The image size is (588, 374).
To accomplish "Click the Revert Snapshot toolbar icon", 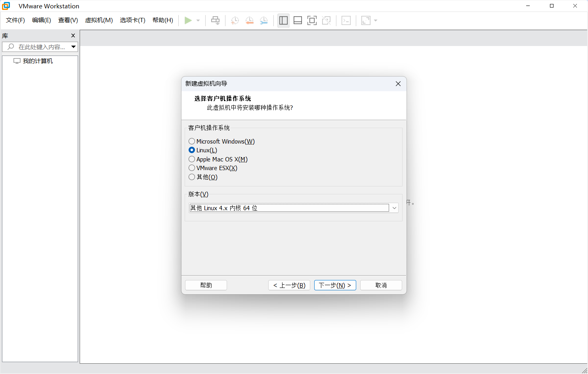I will click(249, 20).
